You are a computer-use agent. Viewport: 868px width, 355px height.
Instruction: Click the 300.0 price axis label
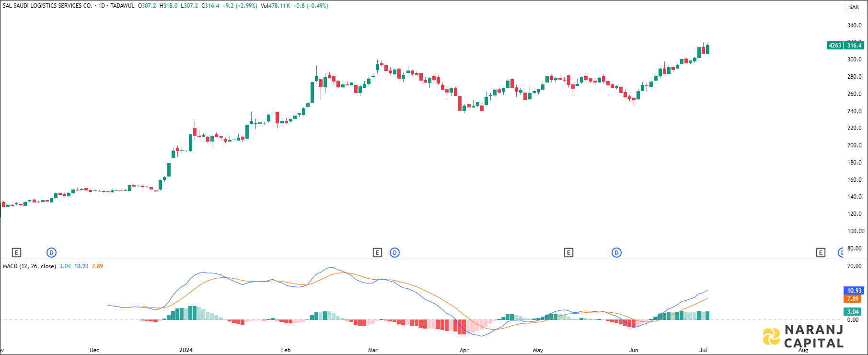854,59
